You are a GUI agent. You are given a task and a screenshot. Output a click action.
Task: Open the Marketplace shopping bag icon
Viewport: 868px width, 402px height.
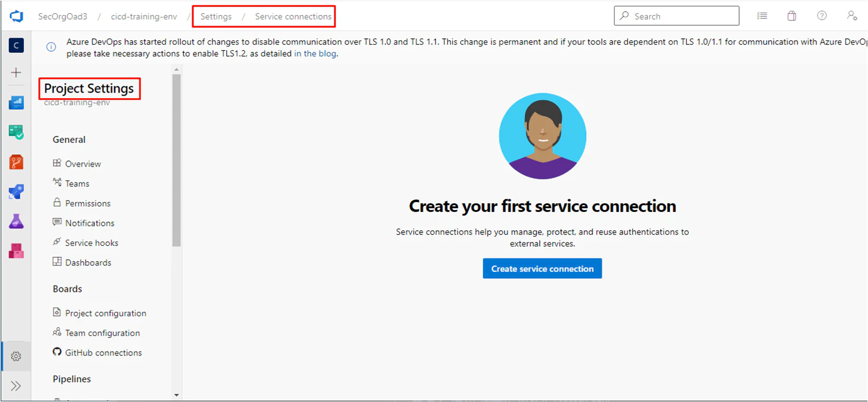(792, 16)
